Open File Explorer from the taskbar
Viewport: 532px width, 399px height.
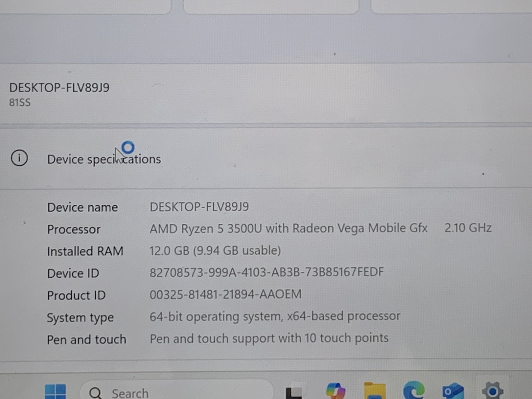(x=375, y=391)
